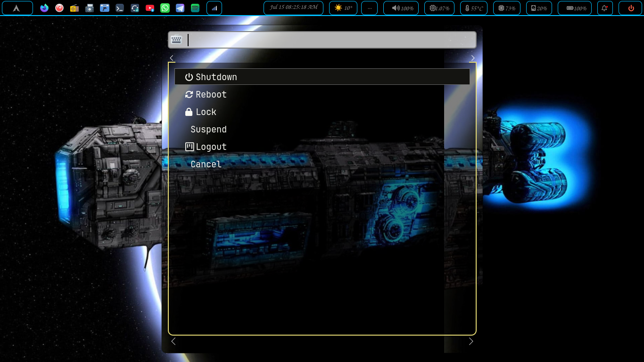
Task: Open WhatsApp from the bar
Action: pos(165,8)
